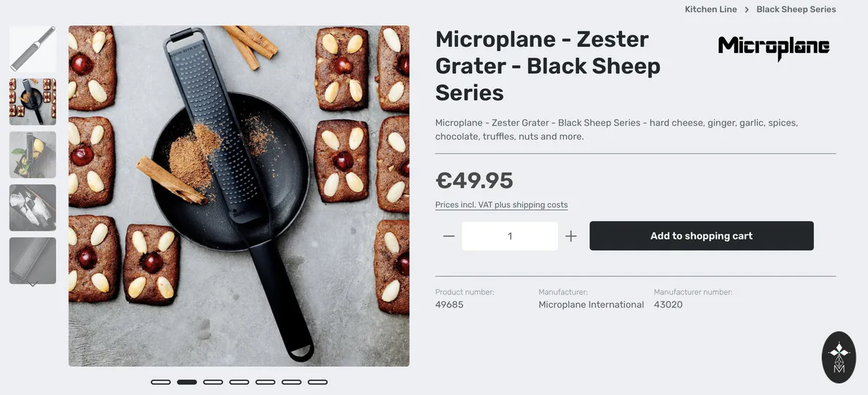
Task: Select the fifth thumbnail of grater blade closeup
Action: pyautogui.click(x=33, y=260)
